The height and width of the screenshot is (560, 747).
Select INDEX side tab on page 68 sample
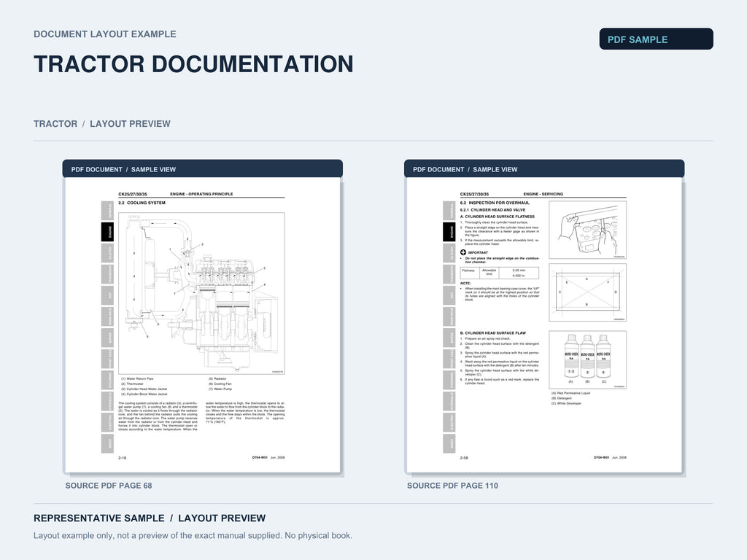[x=108, y=443]
